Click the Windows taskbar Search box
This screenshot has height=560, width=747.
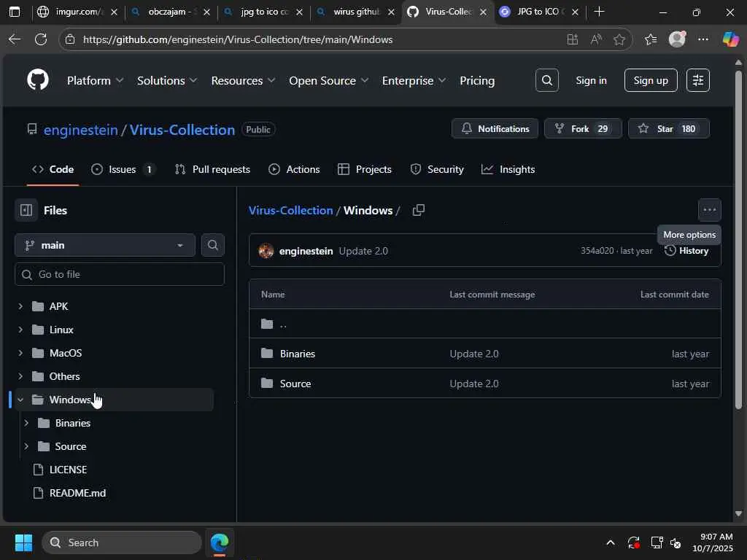tap(122, 542)
